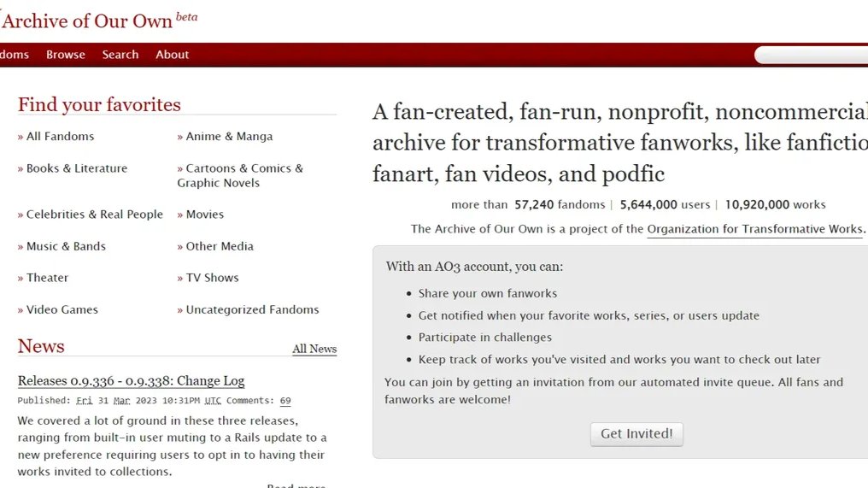
Task: Go to Archive of Our Own homepage title
Action: click(x=87, y=21)
